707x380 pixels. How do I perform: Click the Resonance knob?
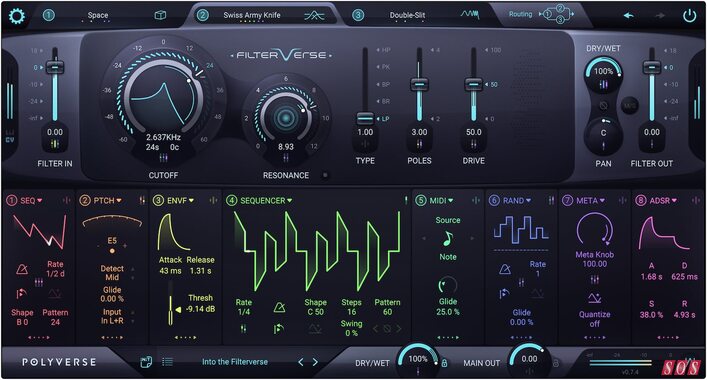[285, 117]
